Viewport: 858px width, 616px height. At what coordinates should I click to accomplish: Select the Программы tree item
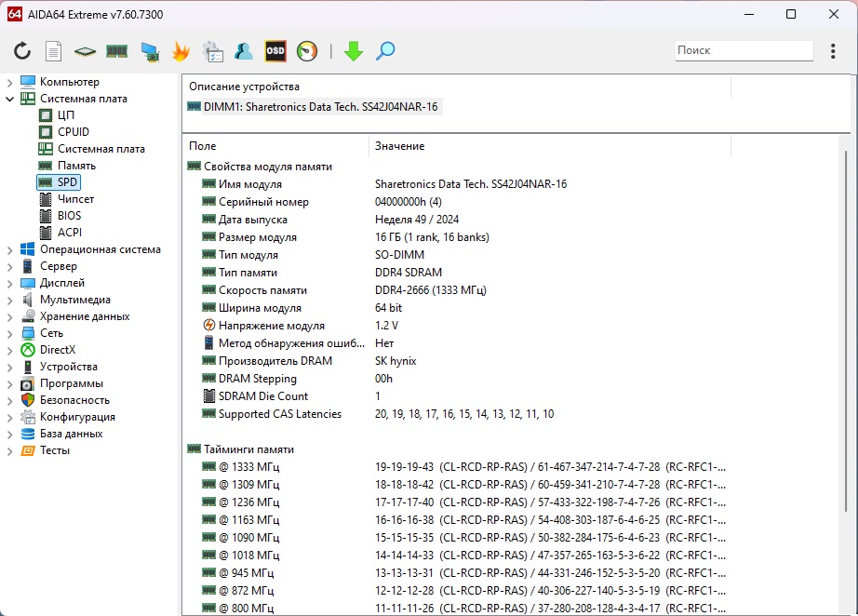[71, 383]
